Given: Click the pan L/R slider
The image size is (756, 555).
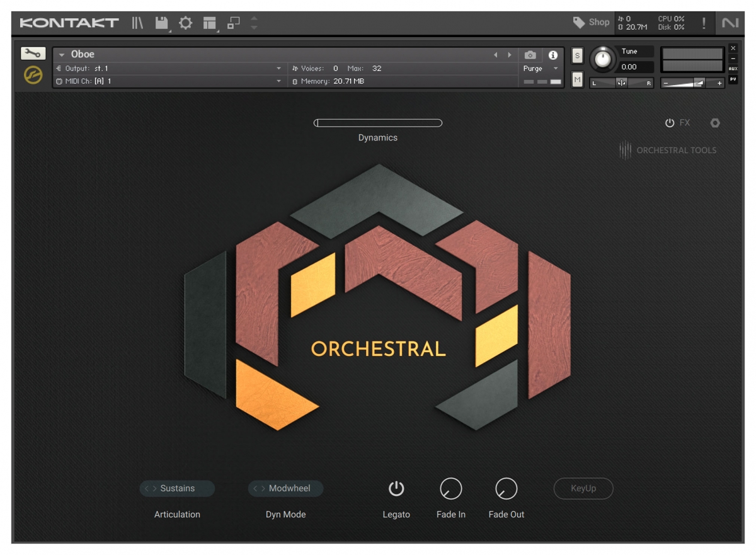Looking at the screenshot, I should (621, 83).
